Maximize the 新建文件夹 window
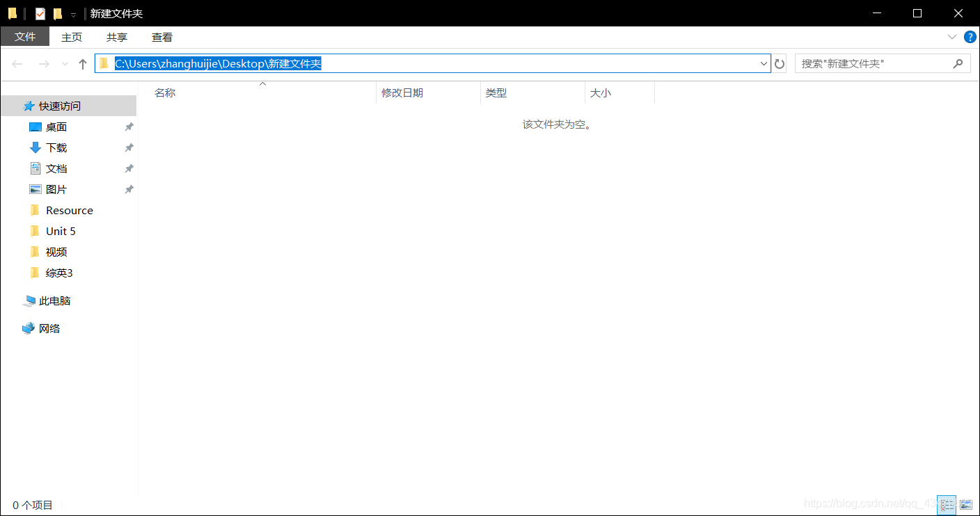 [917, 13]
